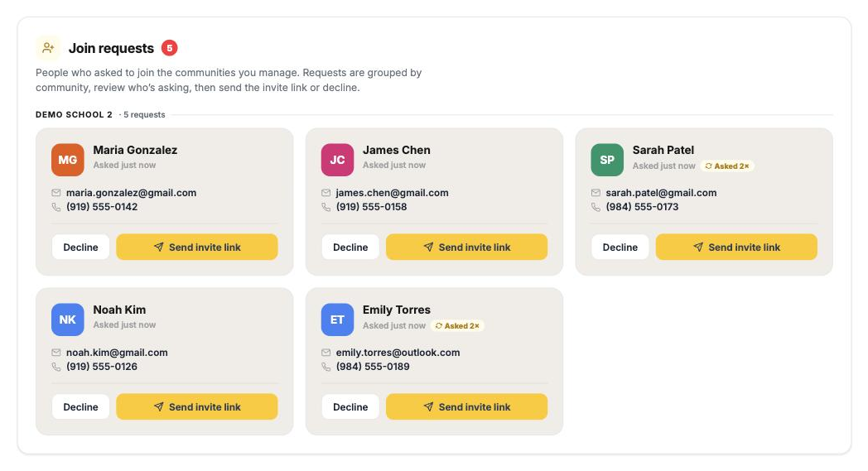Send invite link to Maria Gonzalez
Image resolution: width=868 pixels, height=471 pixels.
click(x=197, y=248)
